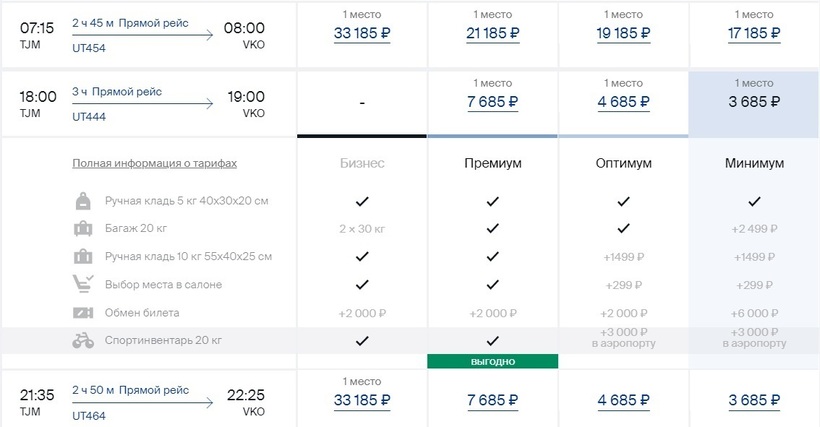Select 4 685 ₽ Оптимум fare on UT444
Image resolution: width=820 pixels, height=427 pixels.
(623, 102)
